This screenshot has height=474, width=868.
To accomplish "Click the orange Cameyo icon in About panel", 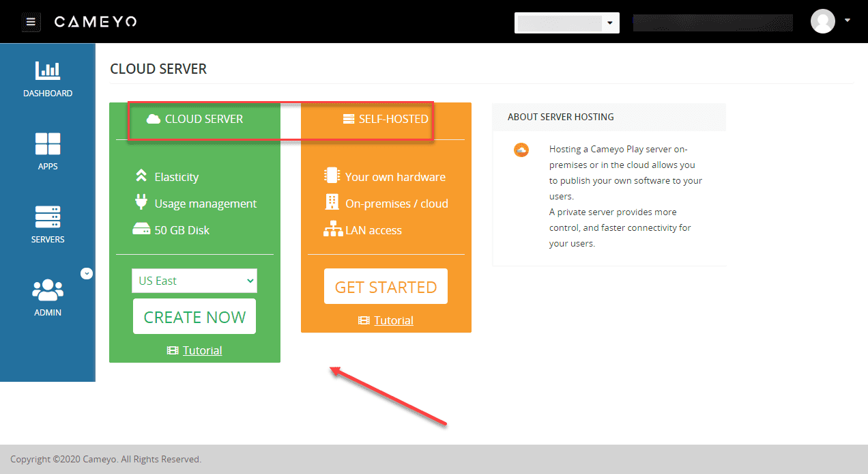I will pyautogui.click(x=521, y=150).
